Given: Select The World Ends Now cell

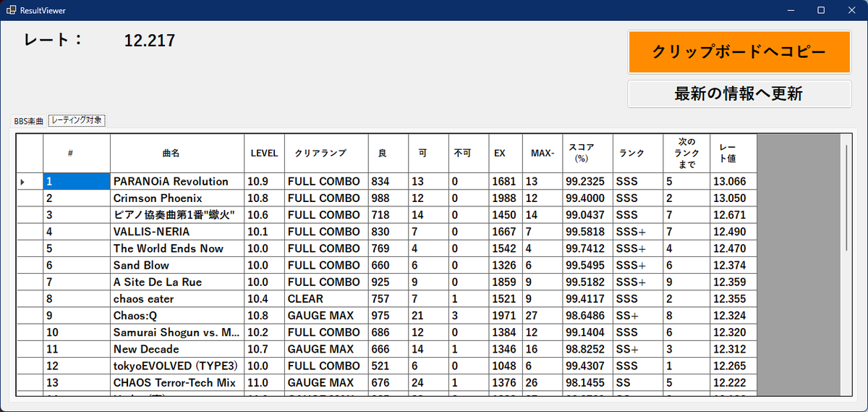Looking at the screenshot, I should (x=177, y=248).
